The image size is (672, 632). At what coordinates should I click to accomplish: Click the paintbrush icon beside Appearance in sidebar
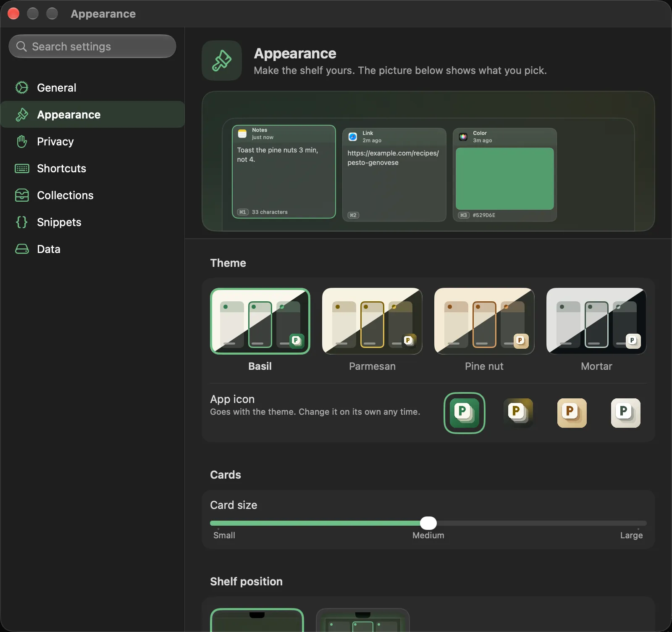(22, 114)
